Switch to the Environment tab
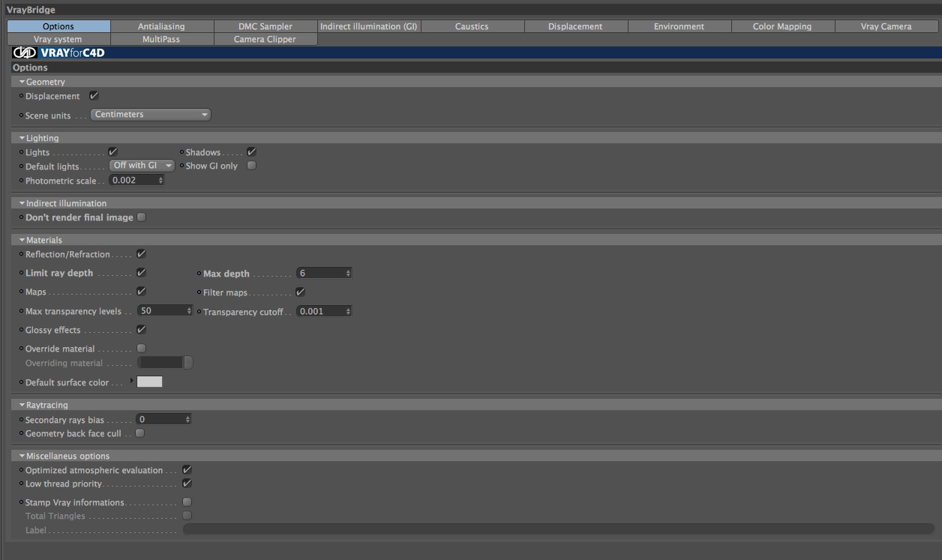942x560 pixels. tap(679, 26)
